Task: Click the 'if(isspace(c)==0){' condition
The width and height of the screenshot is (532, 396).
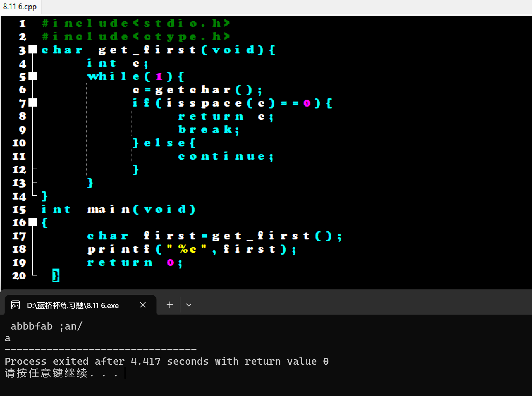Action: (232, 103)
